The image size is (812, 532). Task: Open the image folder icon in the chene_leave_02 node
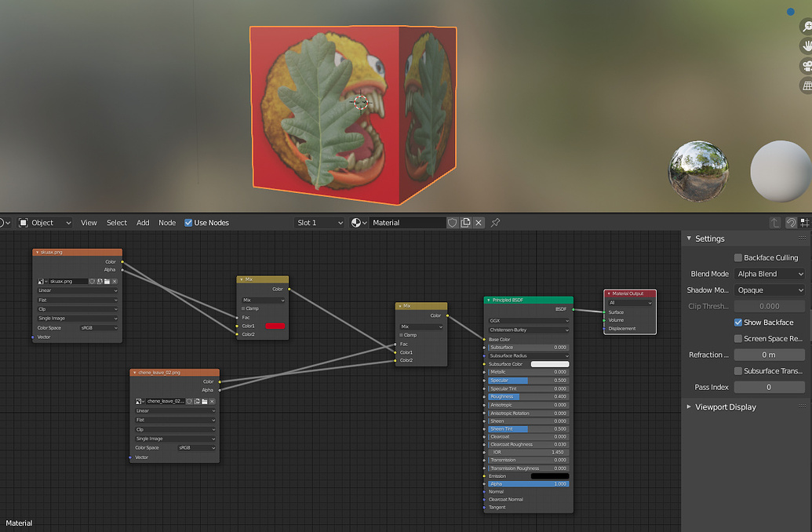[204, 402]
